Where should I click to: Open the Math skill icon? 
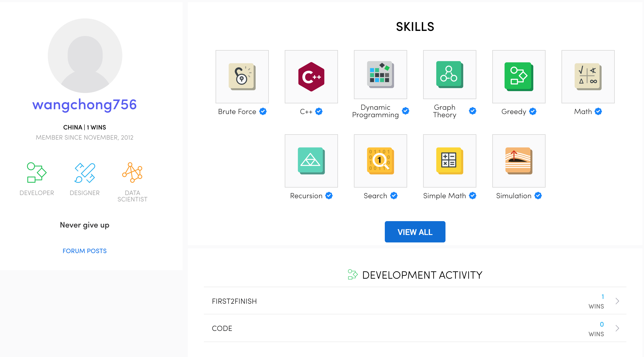(588, 77)
